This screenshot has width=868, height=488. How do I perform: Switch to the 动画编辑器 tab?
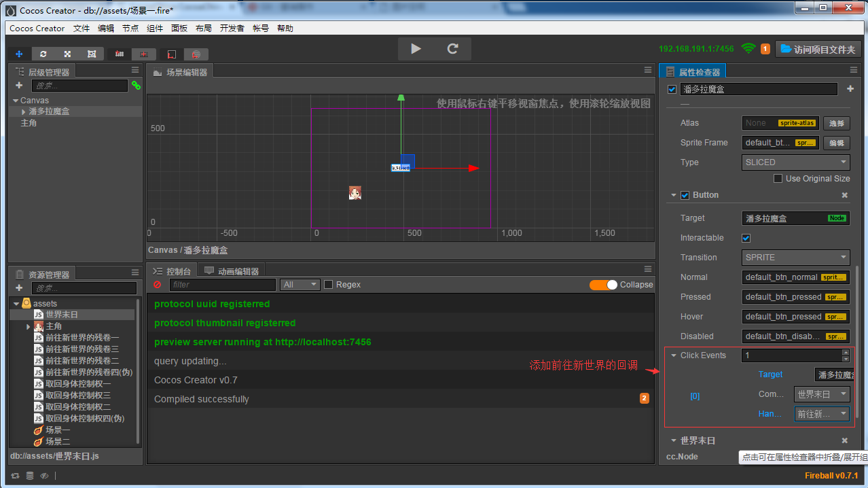point(232,271)
